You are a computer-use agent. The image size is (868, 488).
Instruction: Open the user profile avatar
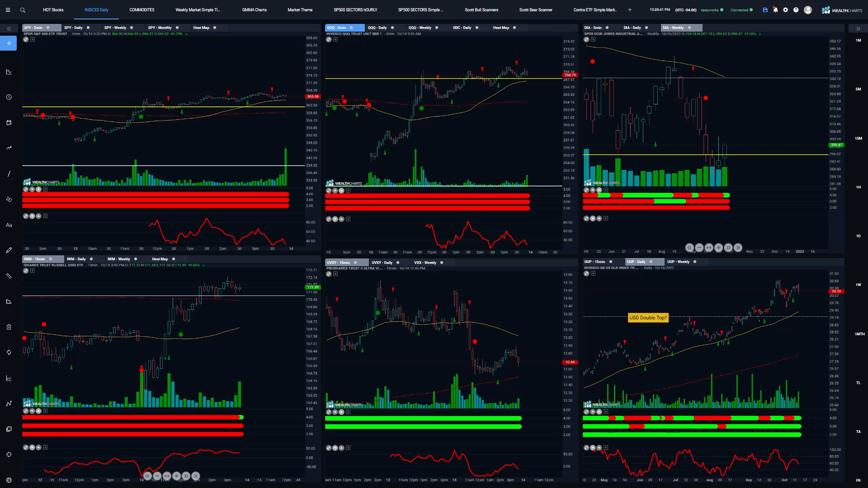[808, 10]
